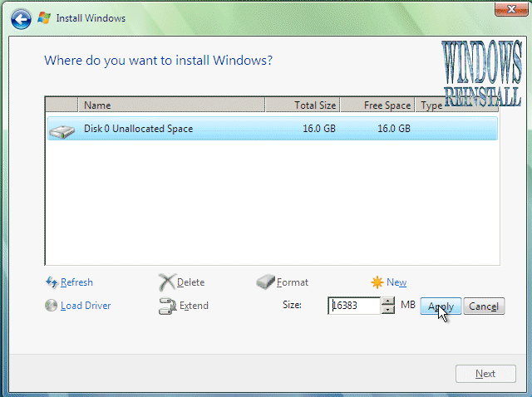The width and height of the screenshot is (532, 397).
Task: Click inside the Size input field
Action: tap(353, 306)
